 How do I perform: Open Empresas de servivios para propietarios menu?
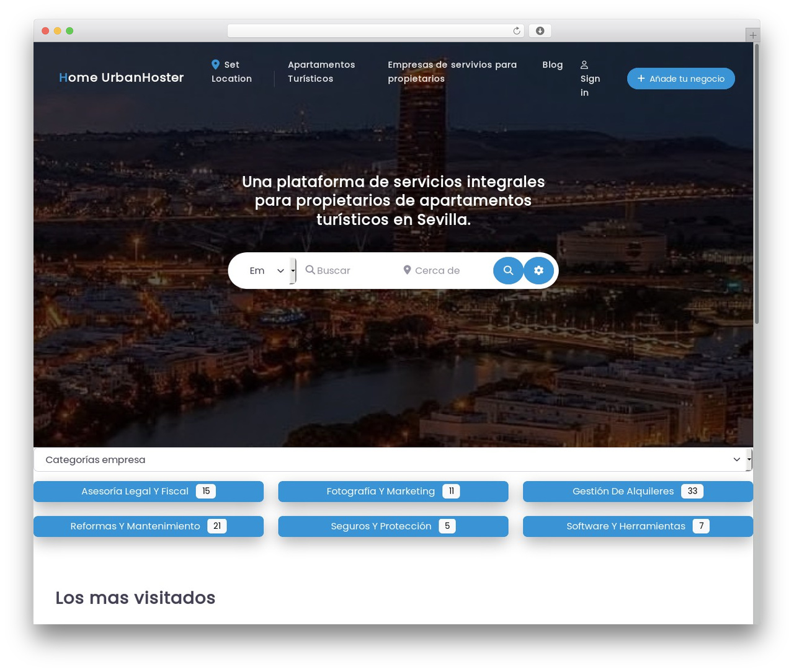[x=452, y=71]
